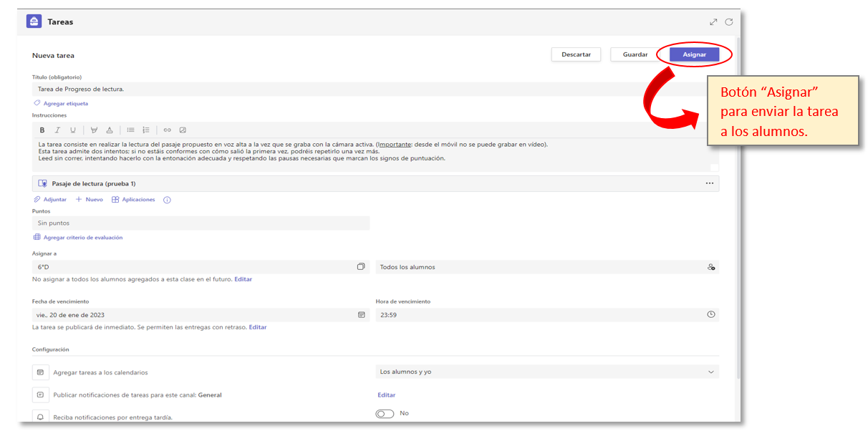Click the Guardar button
The width and height of the screenshot is (868, 431).
click(635, 54)
